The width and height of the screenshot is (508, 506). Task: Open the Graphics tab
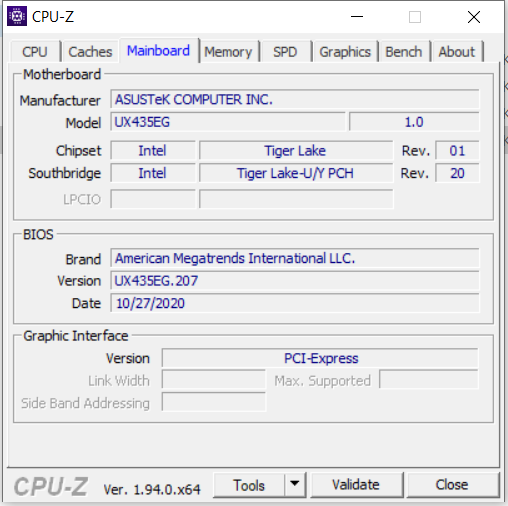[345, 52]
